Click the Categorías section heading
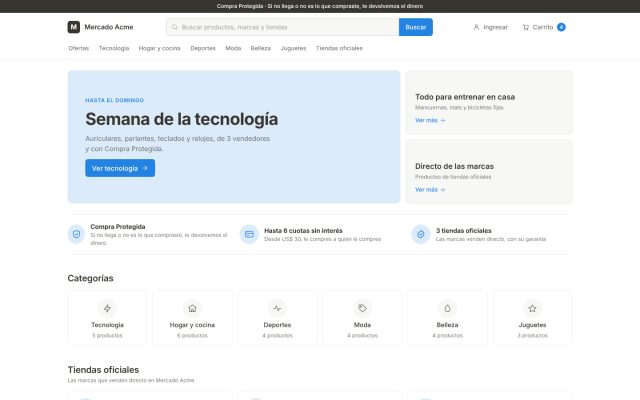Image resolution: width=640 pixels, height=400 pixels. click(x=91, y=278)
